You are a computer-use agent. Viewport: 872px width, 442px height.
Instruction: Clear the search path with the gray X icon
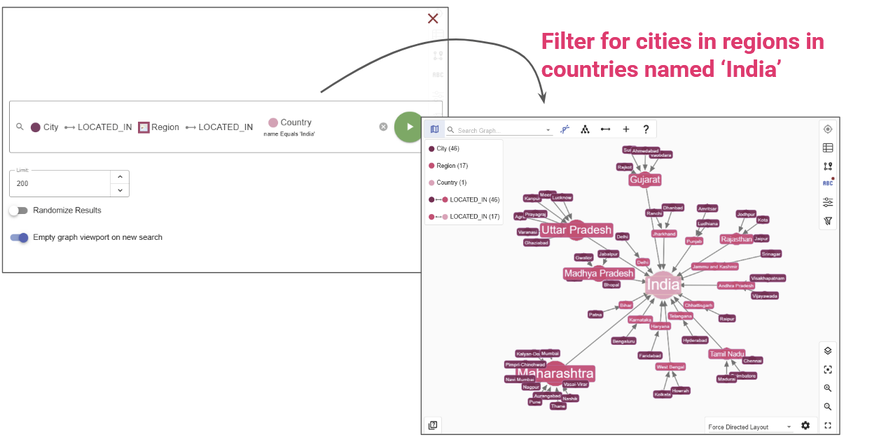[x=383, y=127]
